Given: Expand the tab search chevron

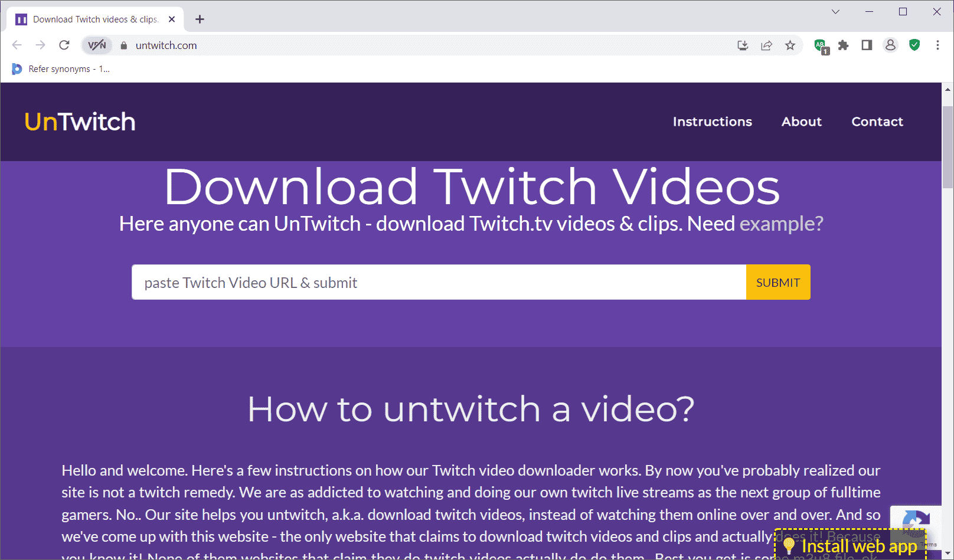Looking at the screenshot, I should [x=835, y=12].
